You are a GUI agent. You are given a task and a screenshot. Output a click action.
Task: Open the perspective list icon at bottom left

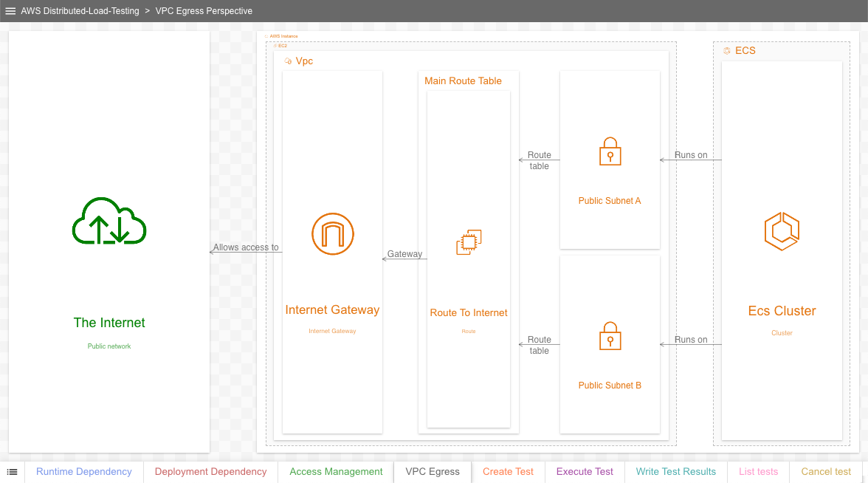(12, 472)
